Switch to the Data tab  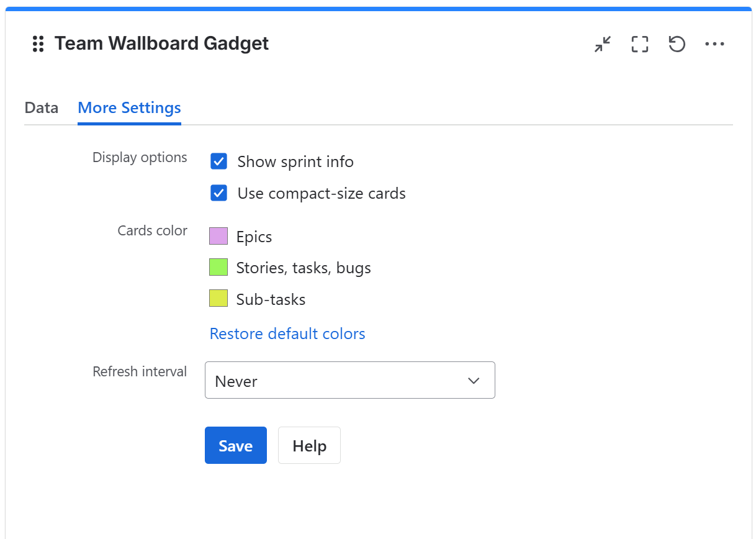(41, 107)
